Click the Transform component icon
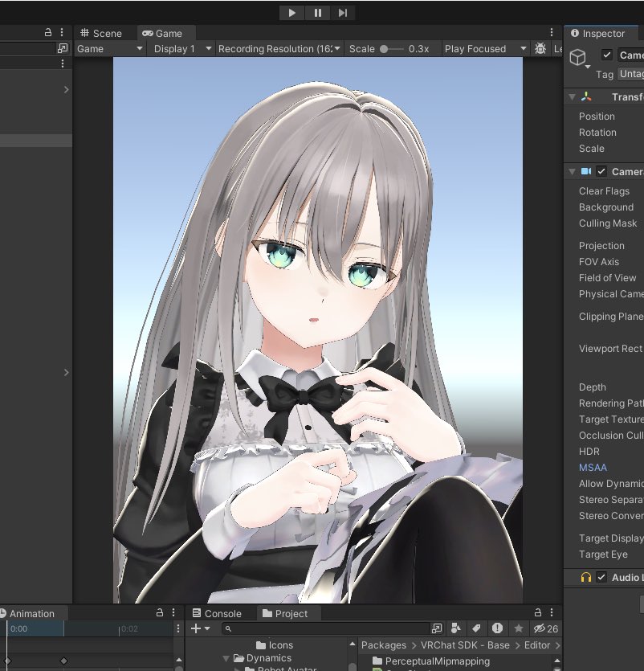Image resolution: width=644 pixels, height=671 pixels. point(586,97)
